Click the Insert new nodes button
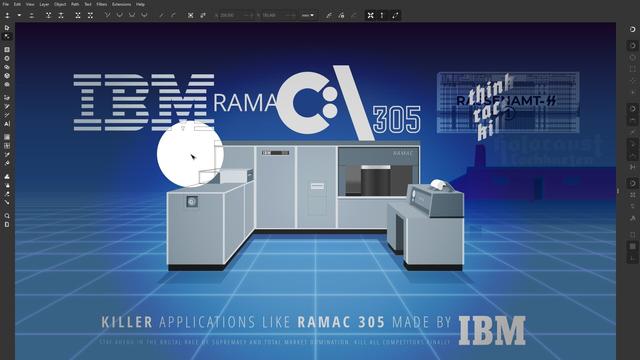This screenshot has width=640, height=360. click(7, 15)
